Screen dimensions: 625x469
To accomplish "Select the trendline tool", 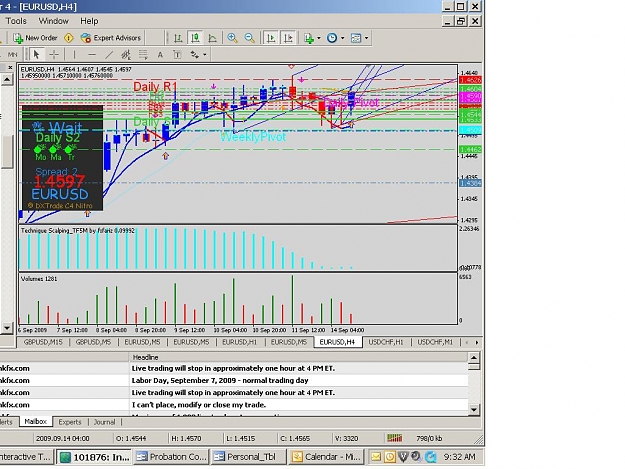I will pos(109,55).
